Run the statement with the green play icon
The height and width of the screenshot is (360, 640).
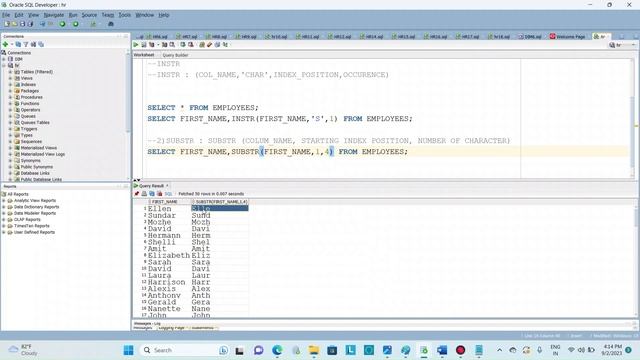[x=136, y=44]
